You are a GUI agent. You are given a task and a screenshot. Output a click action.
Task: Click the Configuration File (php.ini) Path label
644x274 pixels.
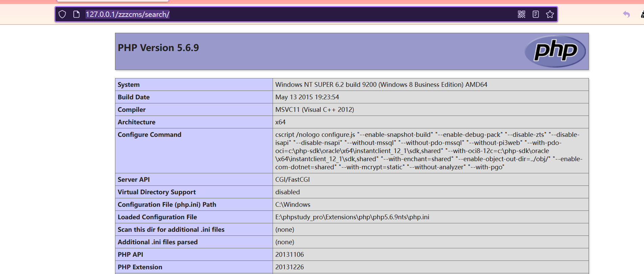click(x=167, y=204)
